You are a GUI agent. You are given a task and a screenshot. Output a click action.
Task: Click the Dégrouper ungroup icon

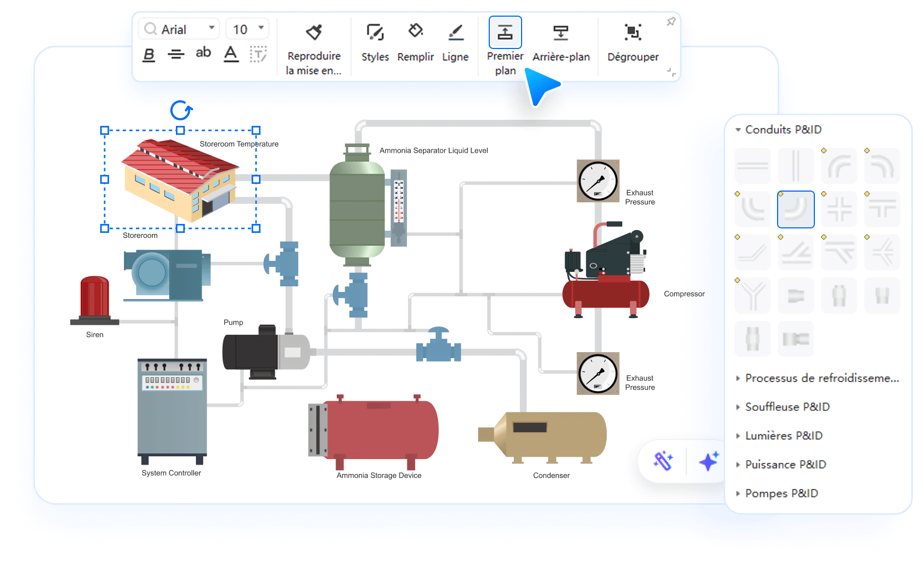coord(633,33)
